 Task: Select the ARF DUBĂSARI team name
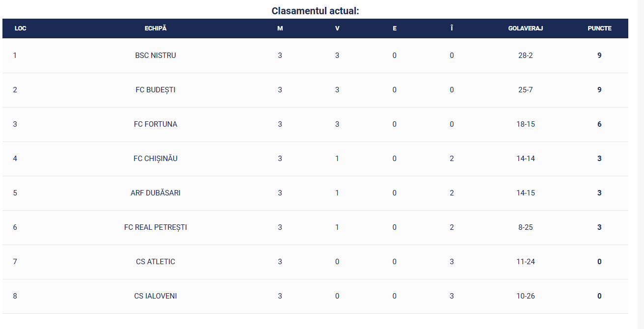(x=156, y=193)
